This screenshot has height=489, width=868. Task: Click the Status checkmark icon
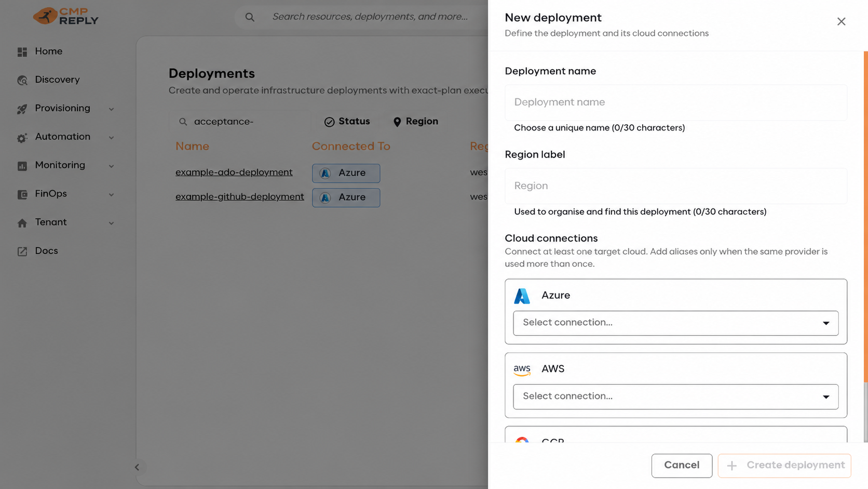pyautogui.click(x=329, y=122)
